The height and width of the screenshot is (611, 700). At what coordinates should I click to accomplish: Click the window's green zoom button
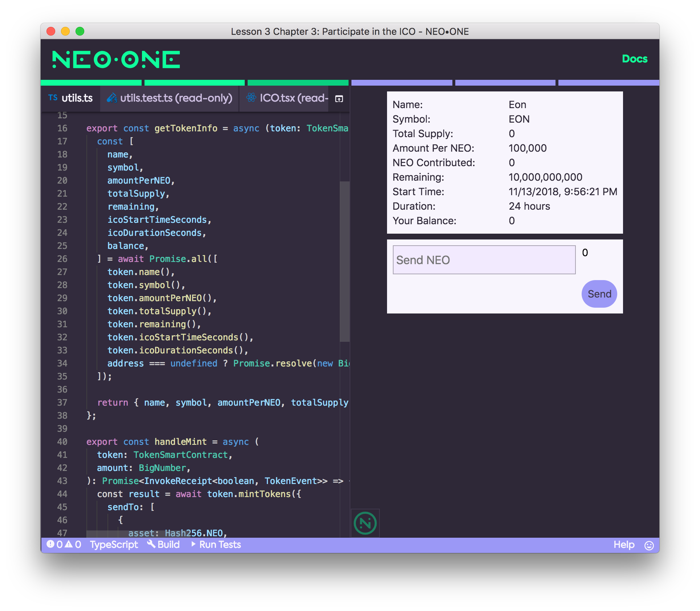coord(80,31)
